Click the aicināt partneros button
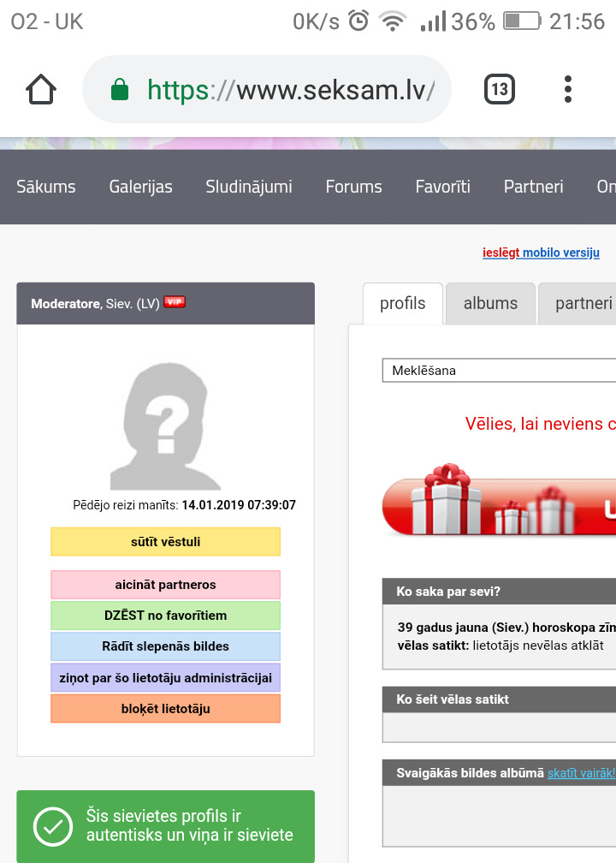Image resolution: width=616 pixels, height=863 pixels. coord(165,585)
